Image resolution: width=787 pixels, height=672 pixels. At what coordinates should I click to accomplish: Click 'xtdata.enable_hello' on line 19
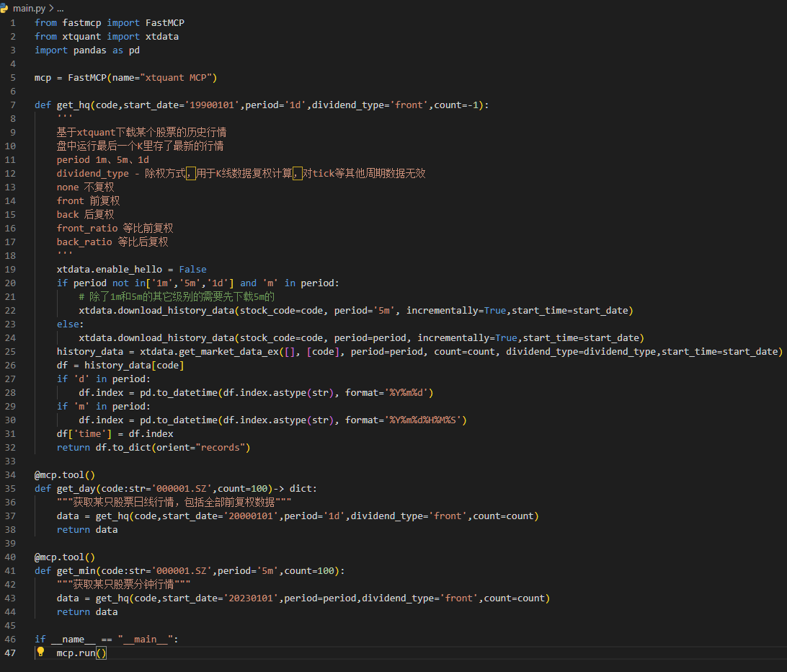[110, 269]
